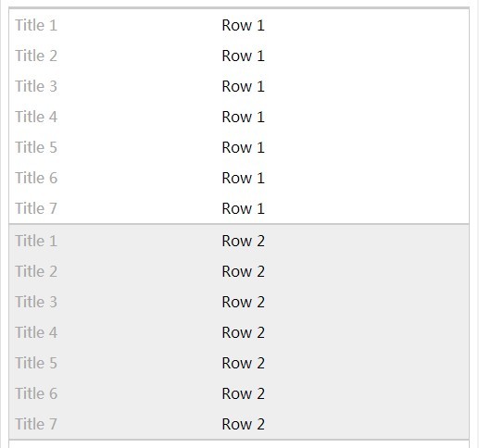
Task: Click the Row 2 value beside Title 6
Action: (243, 393)
